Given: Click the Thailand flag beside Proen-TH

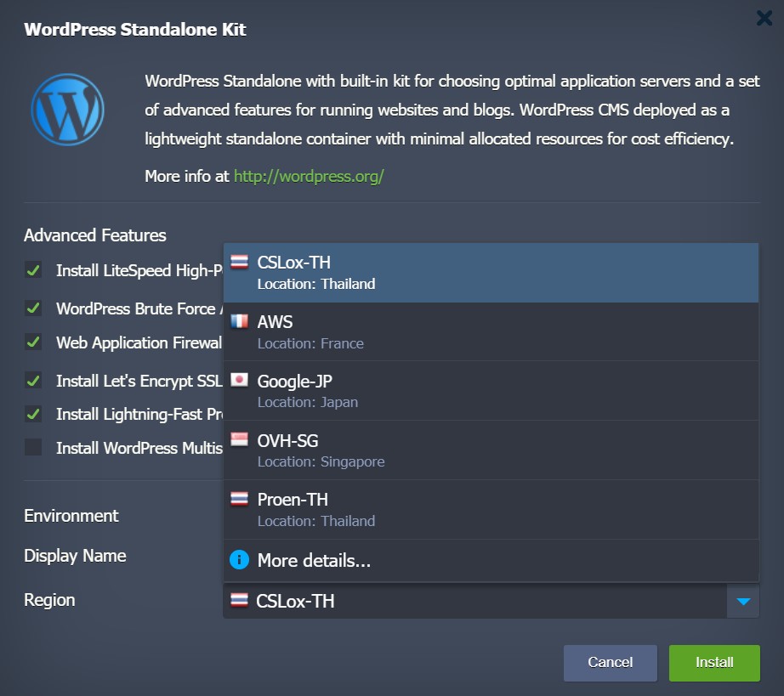Looking at the screenshot, I should coord(239,498).
